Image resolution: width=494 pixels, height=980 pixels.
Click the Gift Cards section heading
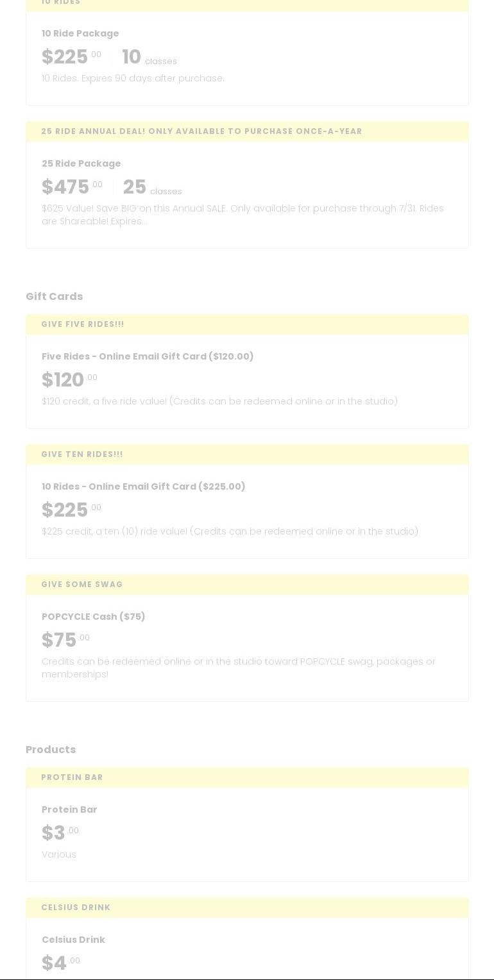click(55, 296)
